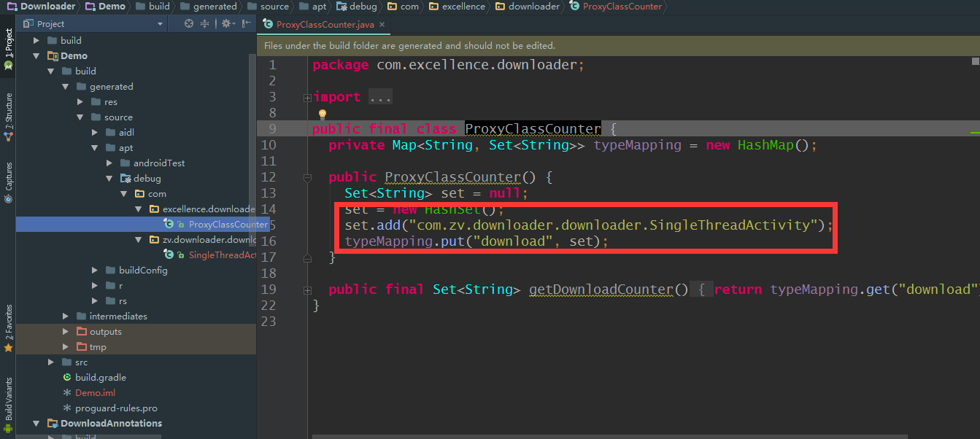
Task: Expand the intermediates folder node
Action: click(65, 316)
